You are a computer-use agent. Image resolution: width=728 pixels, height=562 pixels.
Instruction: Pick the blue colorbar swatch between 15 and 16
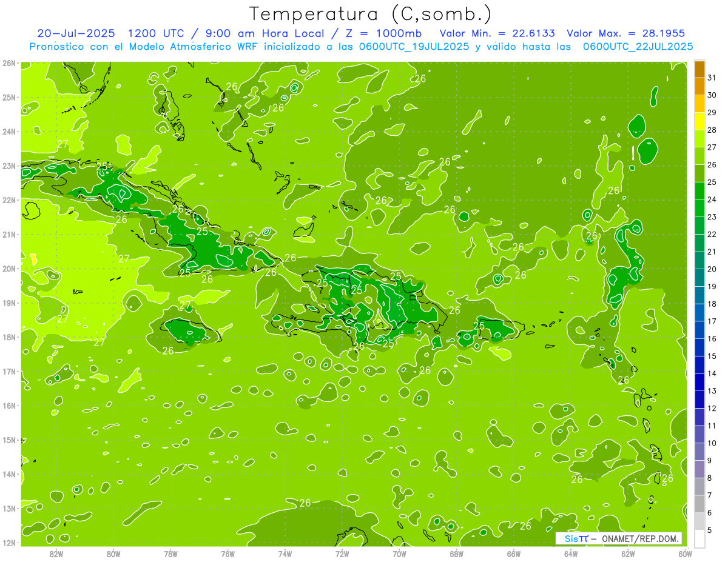(x=699, y=347)
